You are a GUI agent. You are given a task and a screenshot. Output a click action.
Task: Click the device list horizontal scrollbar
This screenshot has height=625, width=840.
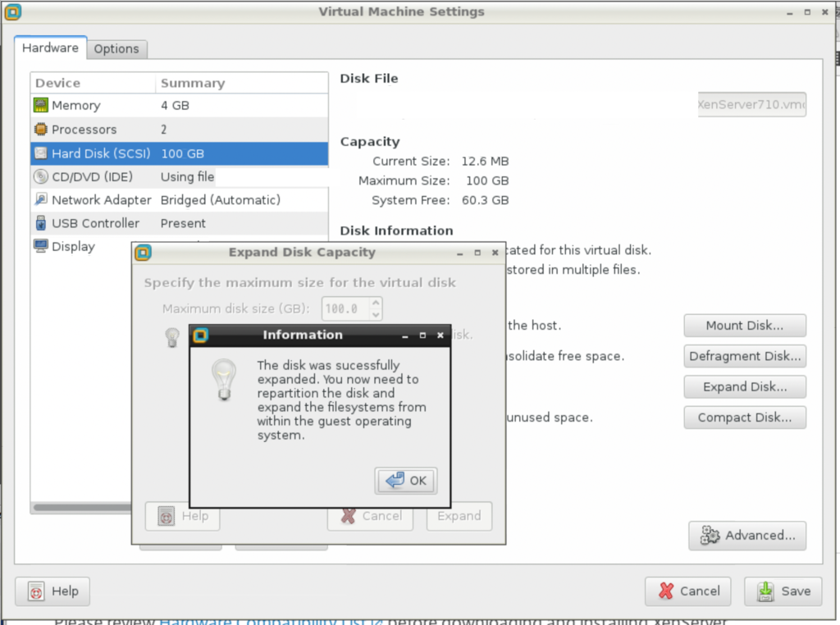82,507
